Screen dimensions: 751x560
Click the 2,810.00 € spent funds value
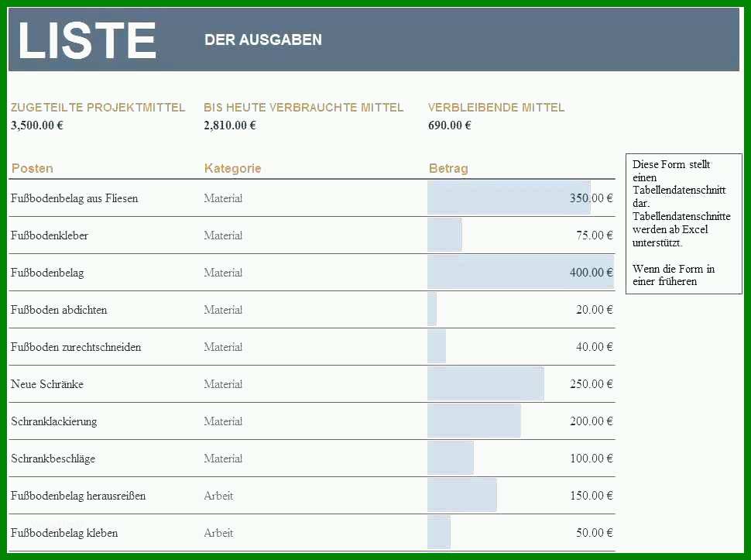[x=230, y=125]
